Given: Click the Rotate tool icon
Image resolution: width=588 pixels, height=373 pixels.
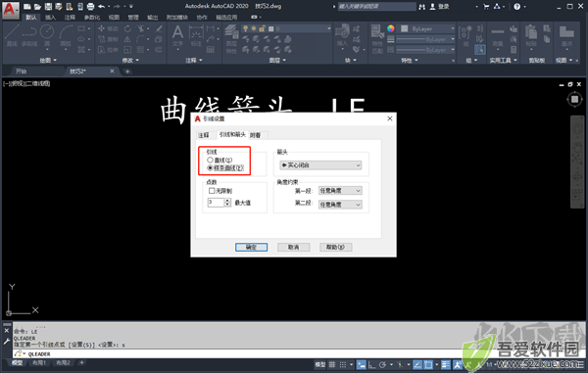Looking at the screenshot, I should (x=127, y=28).
